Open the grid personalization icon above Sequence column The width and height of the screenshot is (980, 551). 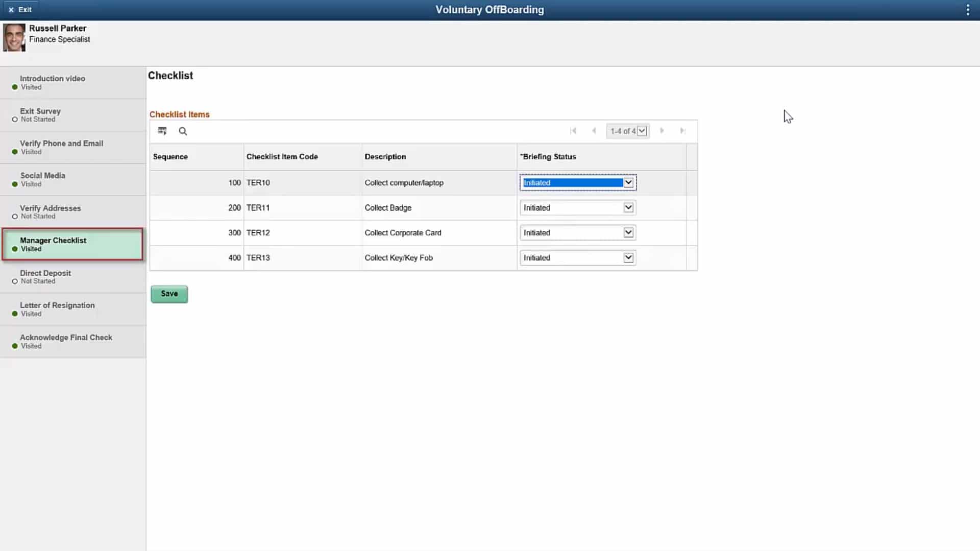162,131
